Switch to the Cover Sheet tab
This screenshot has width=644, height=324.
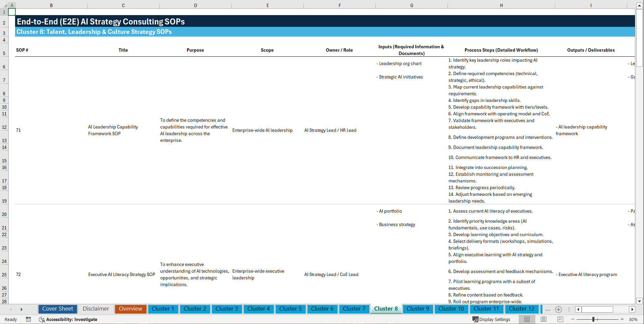coord(57,309)
